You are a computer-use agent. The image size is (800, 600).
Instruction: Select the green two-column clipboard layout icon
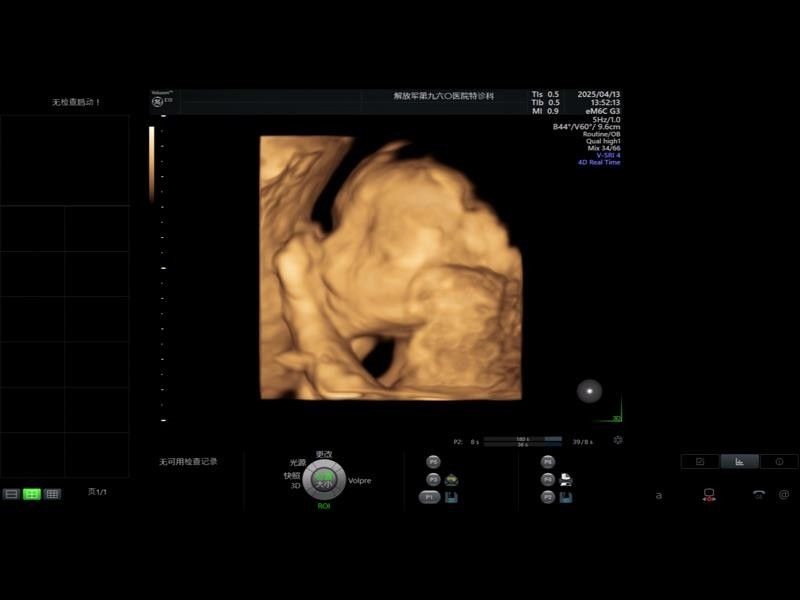click(x=32, y=494)
